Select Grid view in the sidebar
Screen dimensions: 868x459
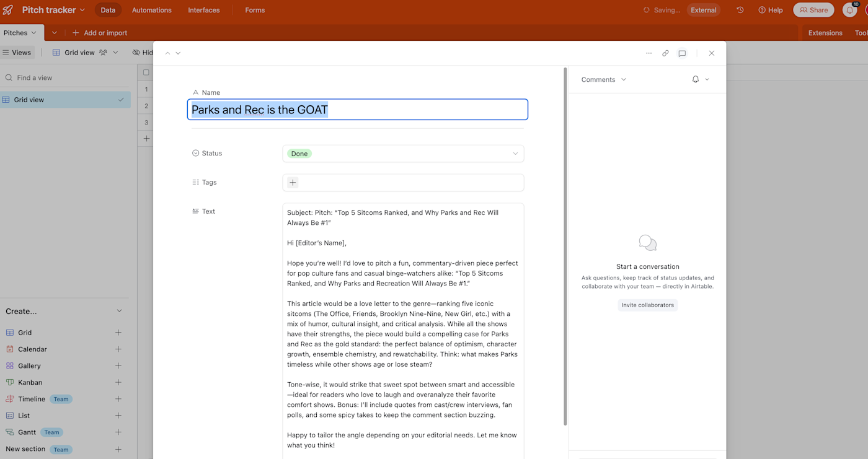pos(65,100)
